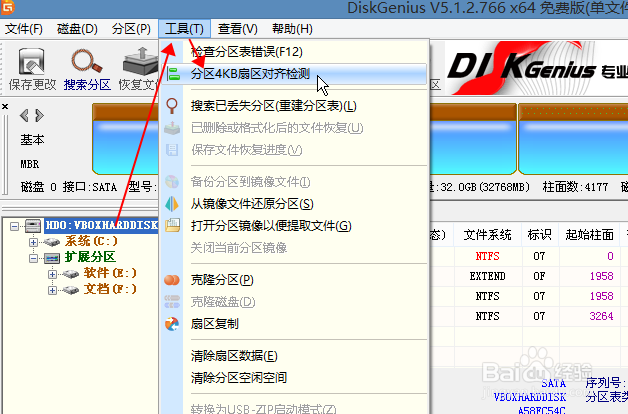The height and width of the screenshot is (414, 628).
Task: Click the 起始柱面 column header
Action: 590,235
